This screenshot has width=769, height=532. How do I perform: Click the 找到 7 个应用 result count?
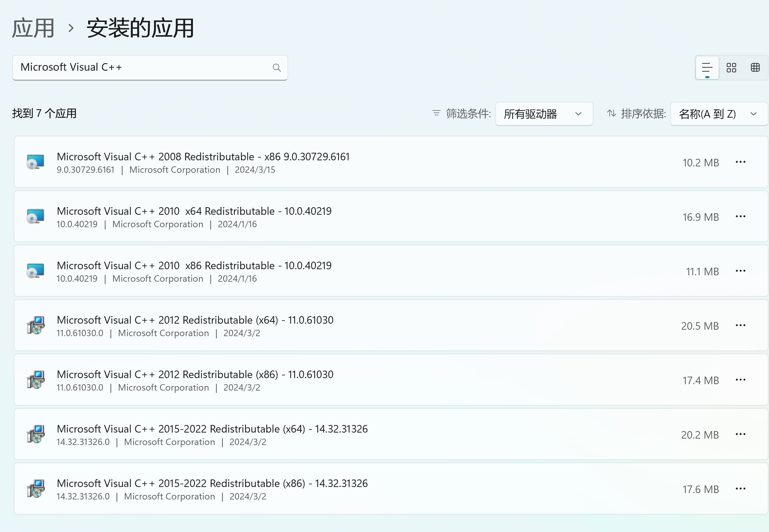44,113
